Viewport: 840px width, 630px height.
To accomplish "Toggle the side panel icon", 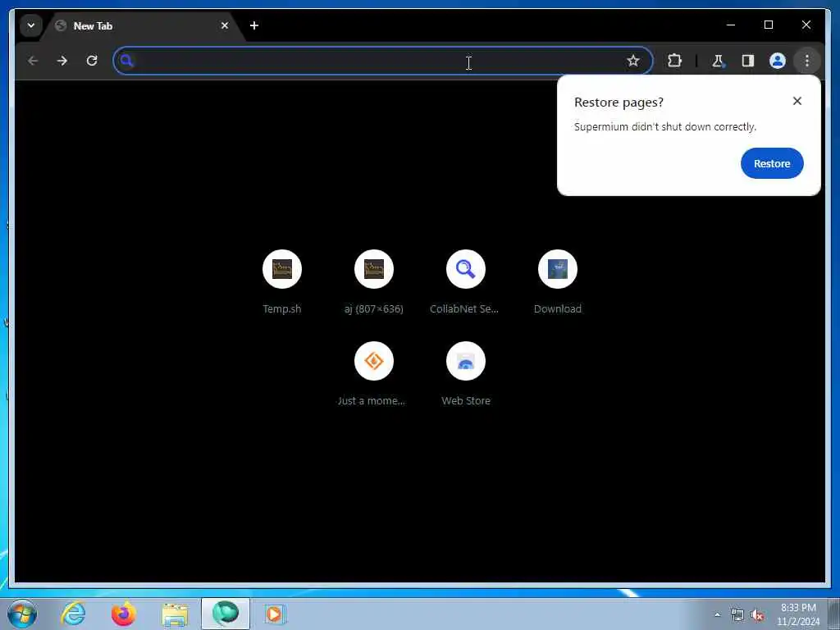I will coord(748,61).
